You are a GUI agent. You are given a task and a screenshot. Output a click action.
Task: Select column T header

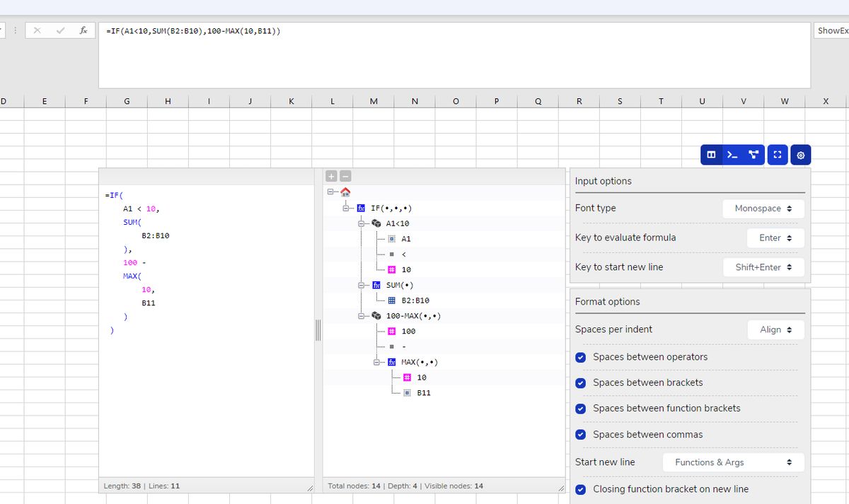pyautogui.click(x=661, y=101)
